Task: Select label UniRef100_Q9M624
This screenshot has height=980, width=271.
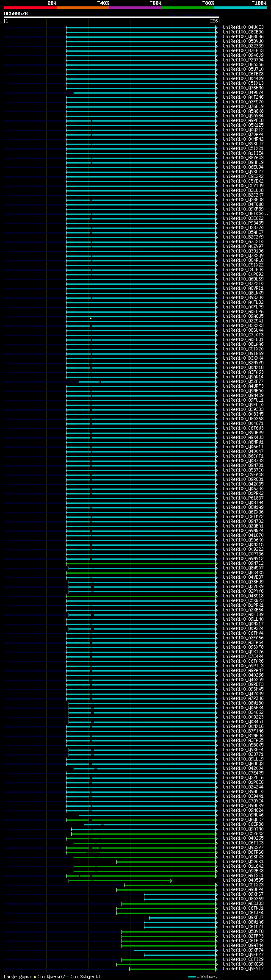Action: click(243, 811)
